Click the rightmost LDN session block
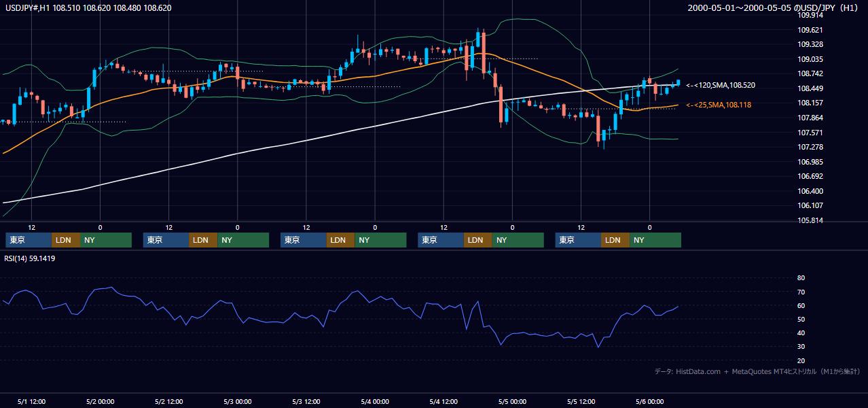This screenshot has height=408, width=868. tap(615, 240)
